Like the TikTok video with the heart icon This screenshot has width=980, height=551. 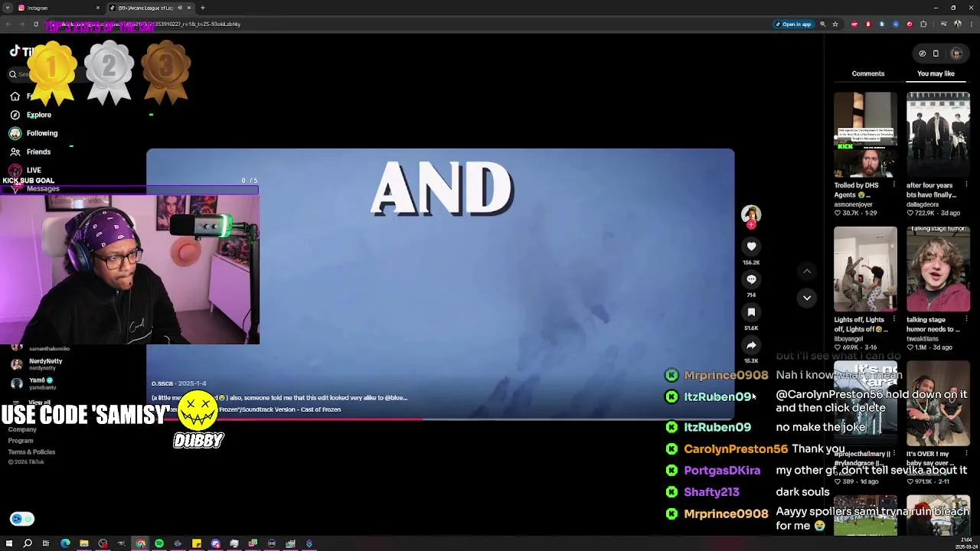point(751,246)
